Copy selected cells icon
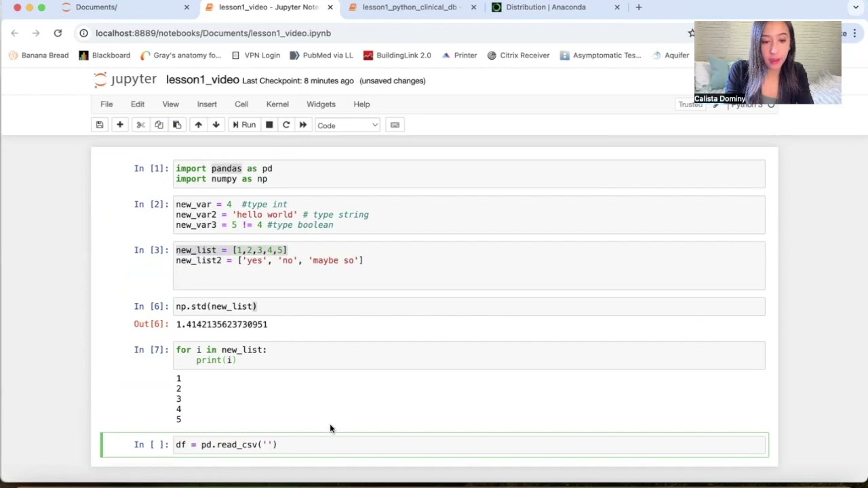 159,125
